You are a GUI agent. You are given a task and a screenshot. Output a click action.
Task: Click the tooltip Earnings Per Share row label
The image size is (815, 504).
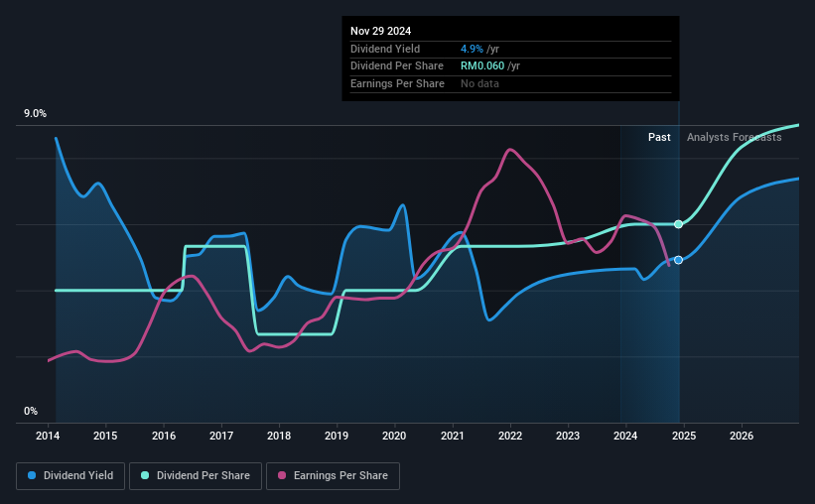[397, 83]
